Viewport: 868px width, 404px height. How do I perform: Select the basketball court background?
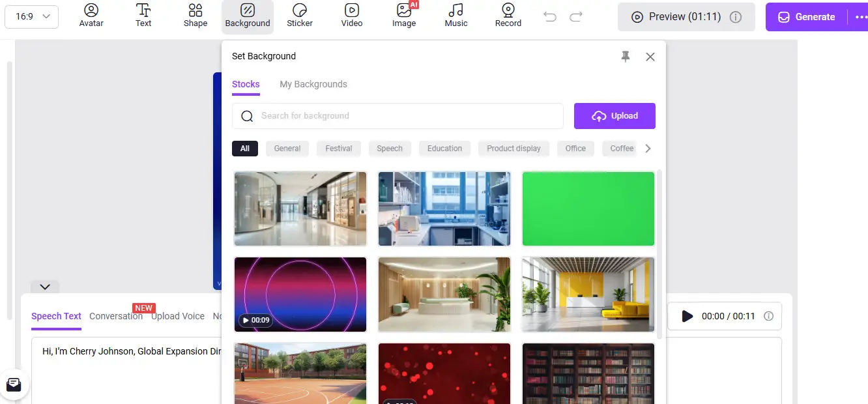point(300,373)
